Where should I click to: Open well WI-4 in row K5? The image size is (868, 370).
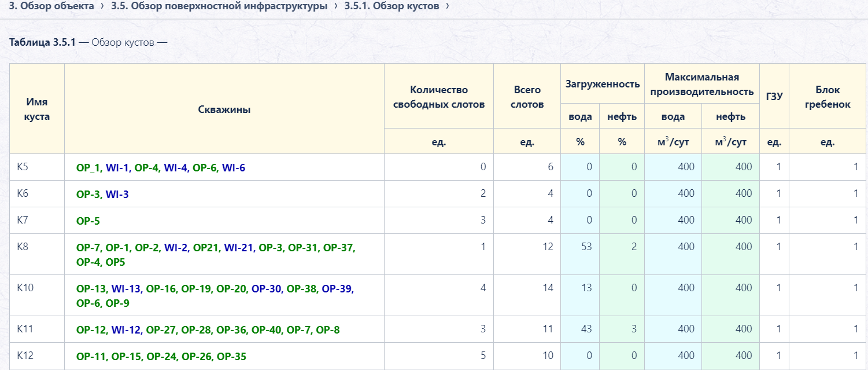coord(176,167)
